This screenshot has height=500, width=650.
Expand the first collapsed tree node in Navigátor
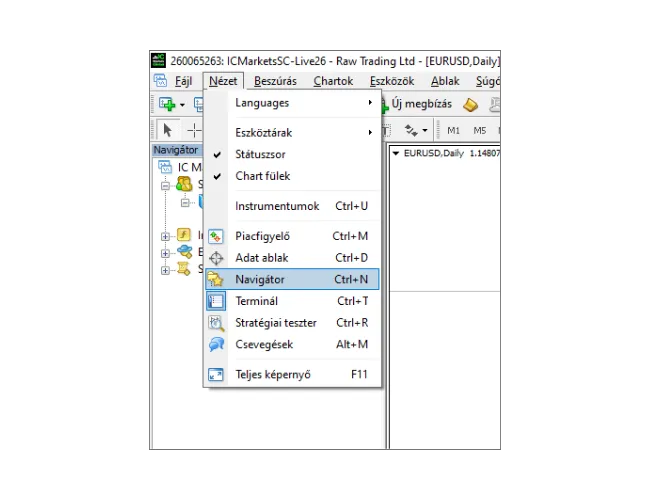point(165,236)
